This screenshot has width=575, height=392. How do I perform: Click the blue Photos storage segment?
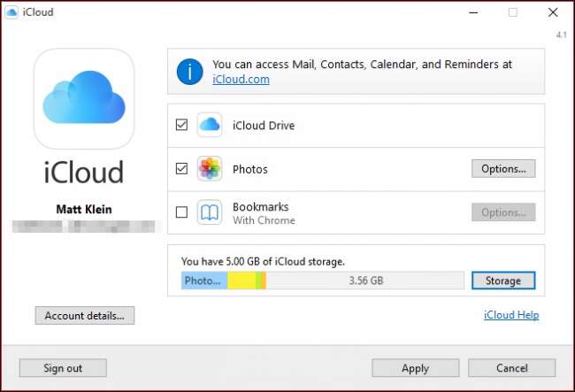(x=203, y=281)
